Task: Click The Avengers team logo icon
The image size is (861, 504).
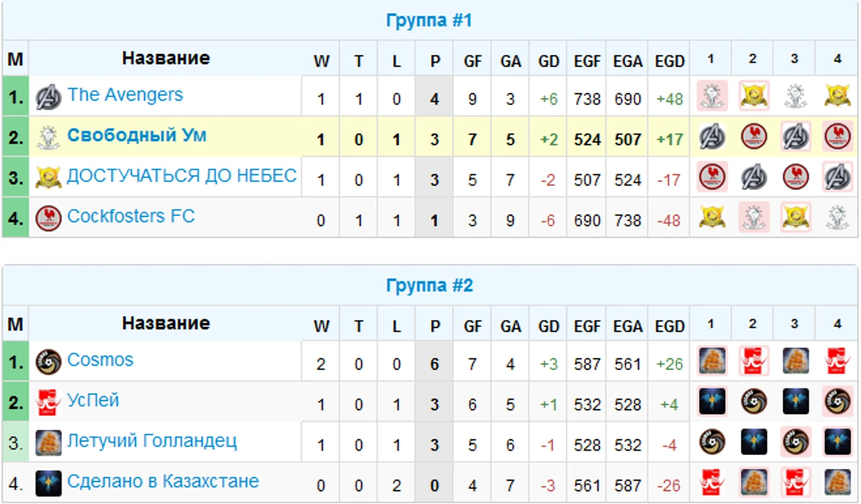Action: [48, 97]
